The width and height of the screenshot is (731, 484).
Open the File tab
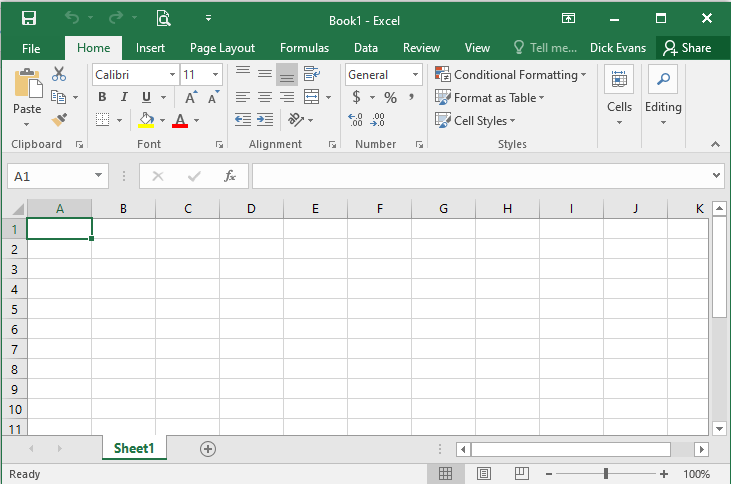(x=31, y=48)
